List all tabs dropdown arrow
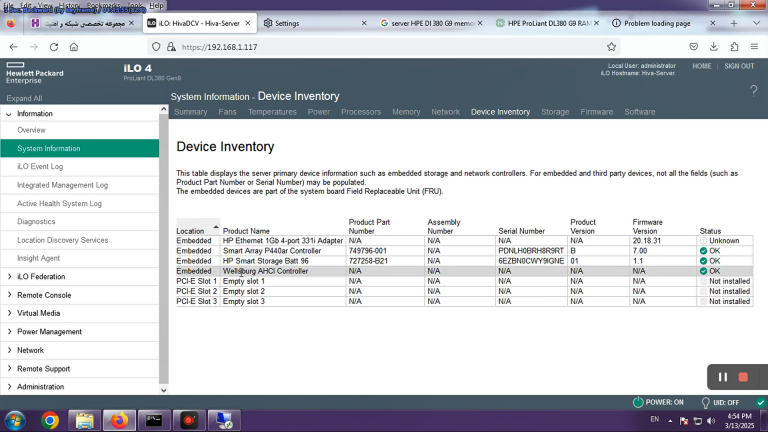 coord(756,23)
